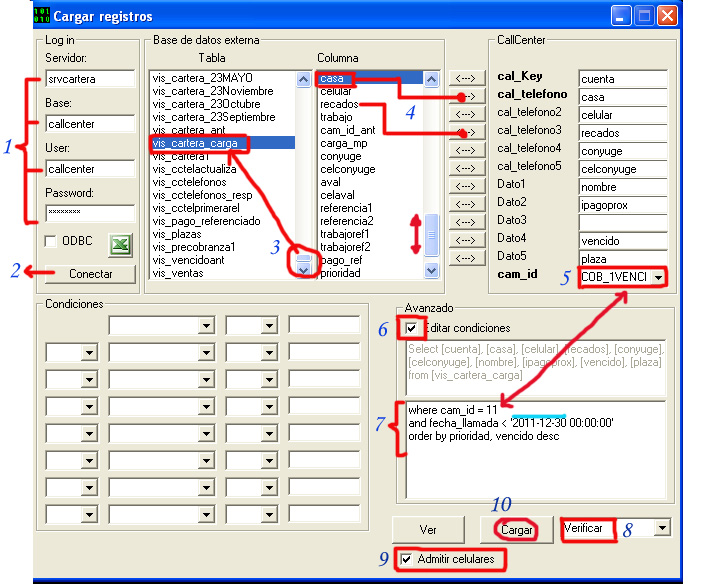
Task: Click the arrow button mapping to Dato1
Action: tap(466, 186)
